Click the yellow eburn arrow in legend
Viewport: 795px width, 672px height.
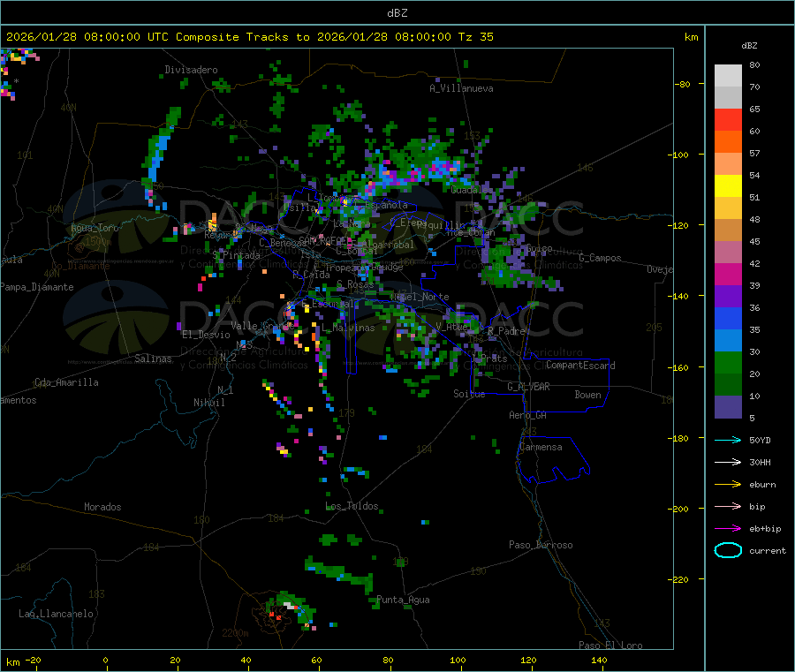[x=728, y=485]
